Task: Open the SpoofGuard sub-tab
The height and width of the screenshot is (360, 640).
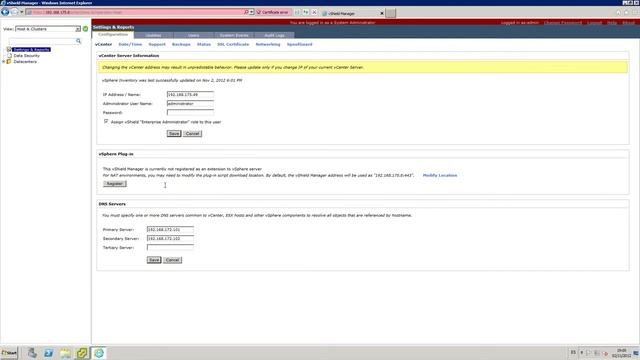Action: tap(300, 44)
